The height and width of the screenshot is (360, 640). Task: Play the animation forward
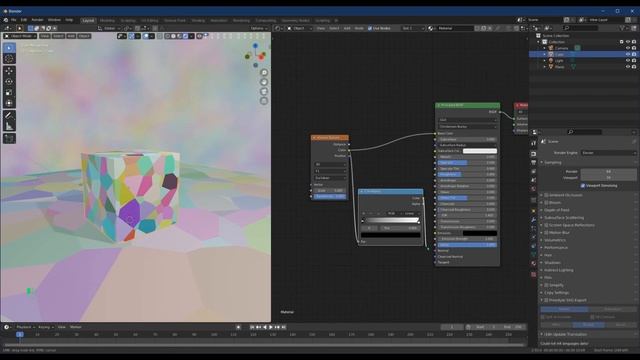271,327
